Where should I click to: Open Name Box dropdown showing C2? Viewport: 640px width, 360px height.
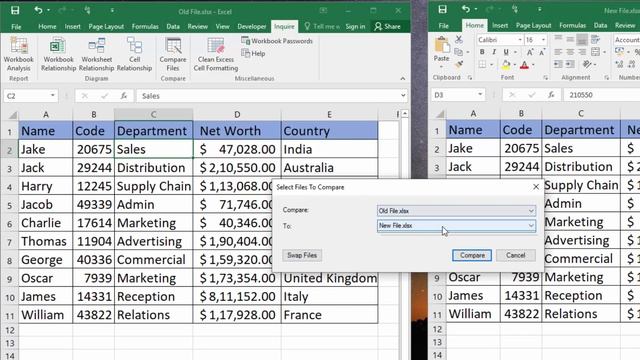(x=53, y=96)
